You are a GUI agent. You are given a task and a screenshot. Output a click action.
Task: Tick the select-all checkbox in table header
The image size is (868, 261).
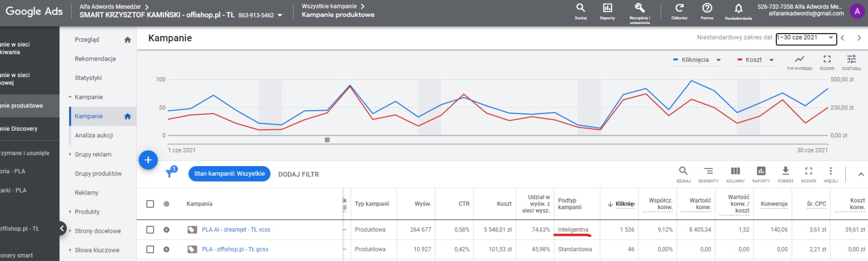coord(150,204)
